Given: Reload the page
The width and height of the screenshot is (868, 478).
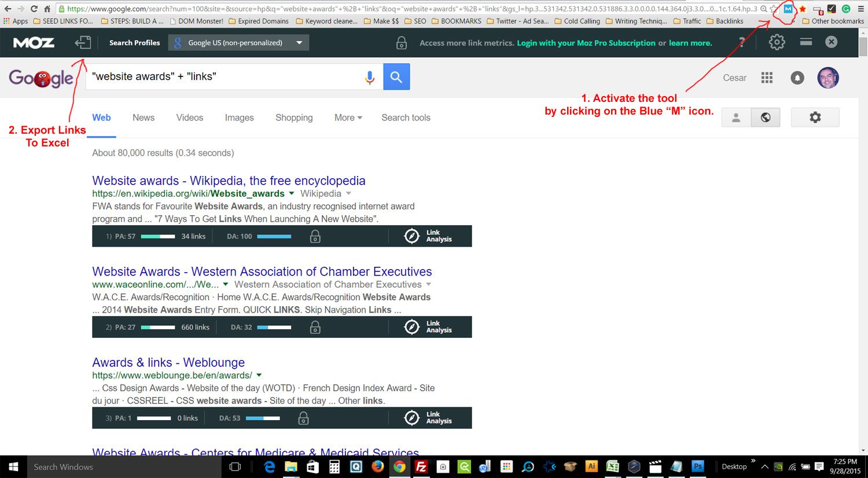Looking at the screenshot, I should tap(34, 9).
